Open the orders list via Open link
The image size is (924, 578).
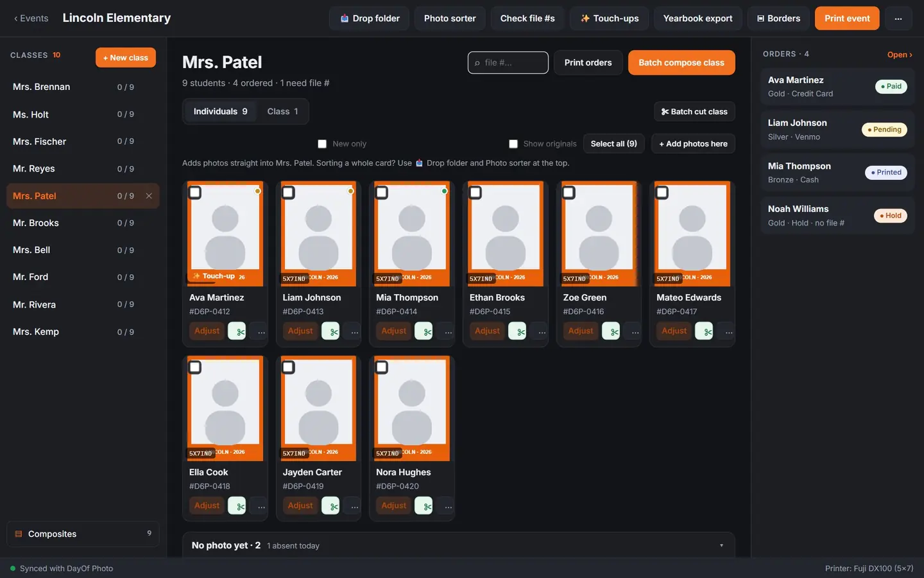point(900,55)
